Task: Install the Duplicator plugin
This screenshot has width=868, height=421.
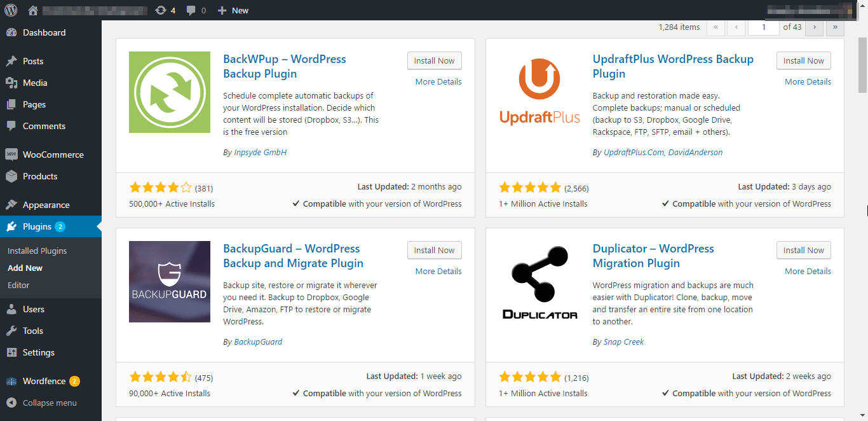Action: click(x=803, y=251)
